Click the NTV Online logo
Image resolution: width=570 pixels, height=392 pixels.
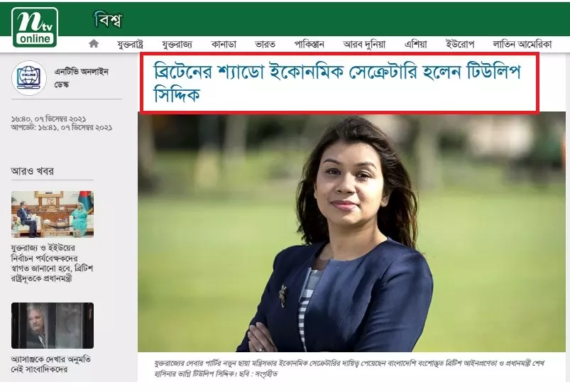tap(35, 26)
